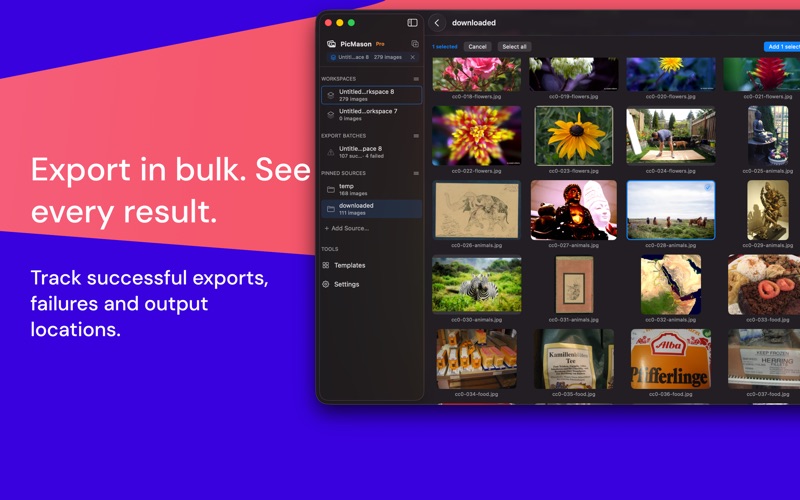The image size is (800, 500).
Task: Click the folder icon beside downloaded
Action: click(331, 209)
